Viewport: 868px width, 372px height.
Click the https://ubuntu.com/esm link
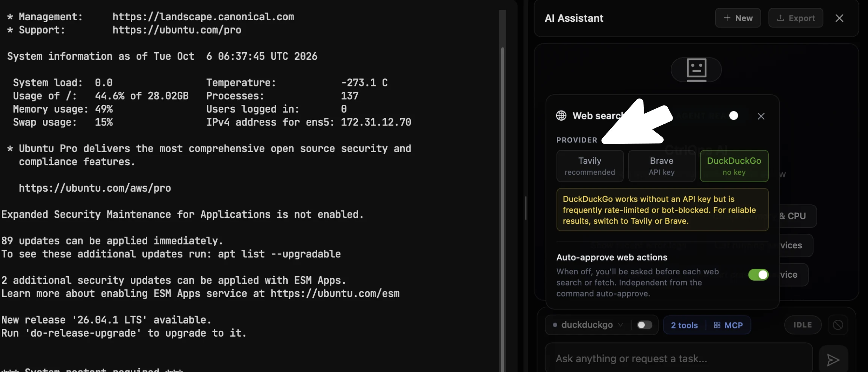tap(335, 294)
